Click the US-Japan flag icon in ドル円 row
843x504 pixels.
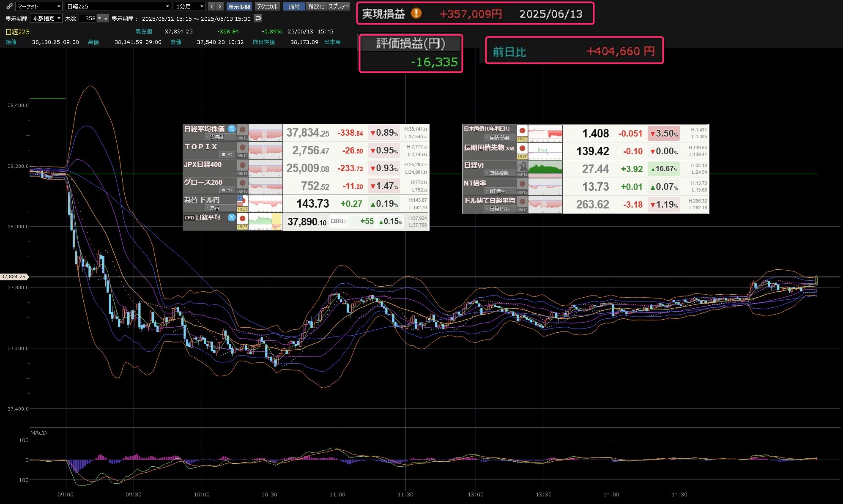pos(242,200)
